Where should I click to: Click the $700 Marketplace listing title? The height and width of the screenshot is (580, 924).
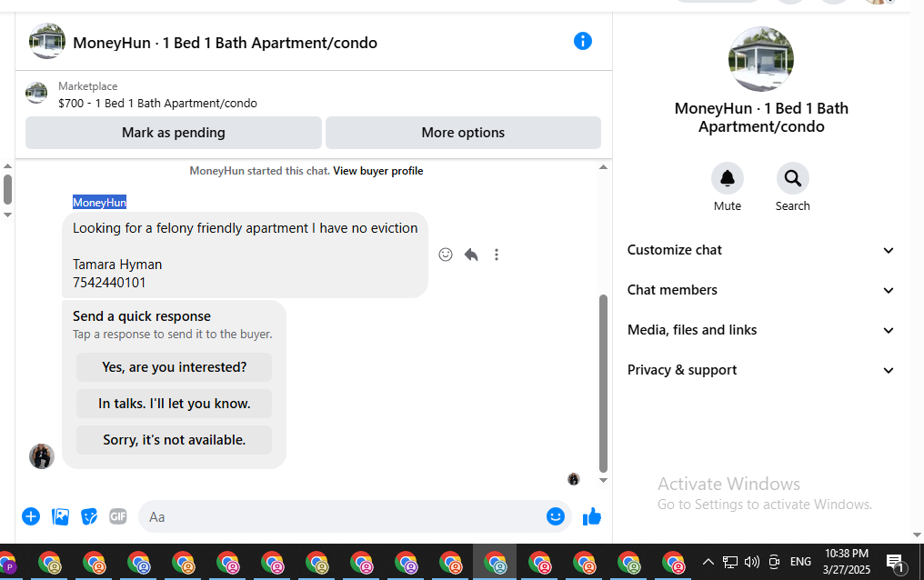click(157, 104)
